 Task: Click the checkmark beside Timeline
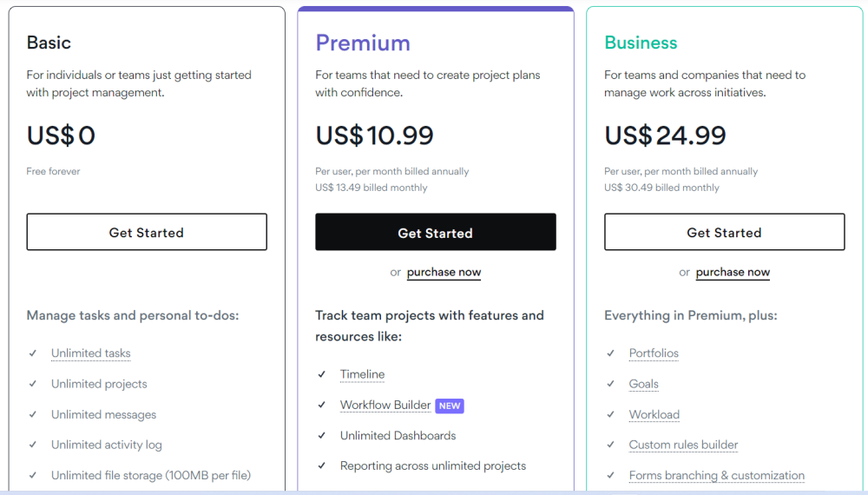click(x=321, y=374)
